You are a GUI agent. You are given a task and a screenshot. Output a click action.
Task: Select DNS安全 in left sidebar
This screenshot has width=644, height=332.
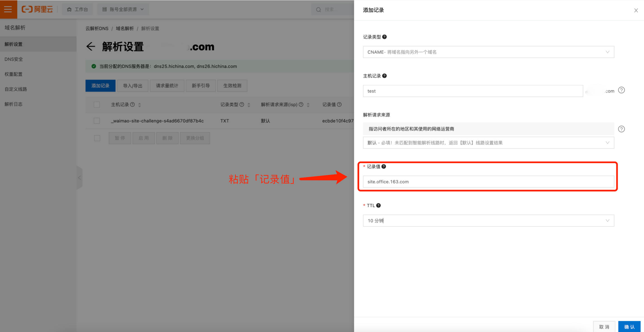click(14, 59)
